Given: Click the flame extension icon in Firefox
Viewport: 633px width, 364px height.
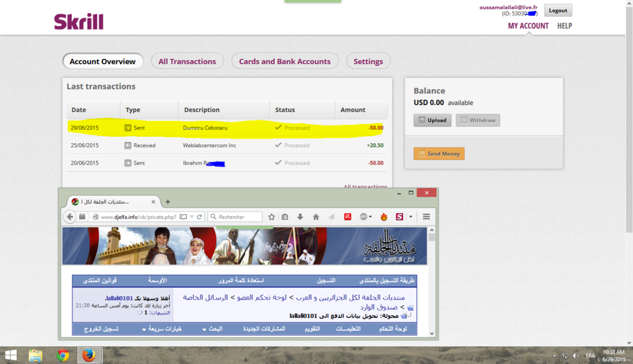Looking at the screenshot, I should (x=384, y=217).
